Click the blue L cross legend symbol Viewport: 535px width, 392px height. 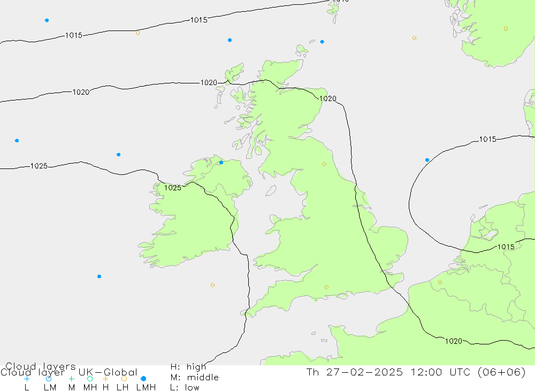[27, 379]
